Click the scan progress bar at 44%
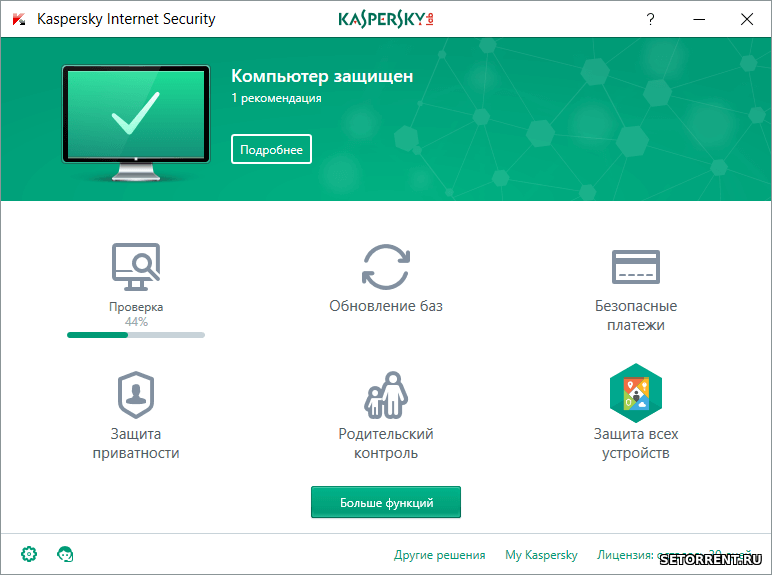This screenshot has width=772, height=575. pos(136,335)
